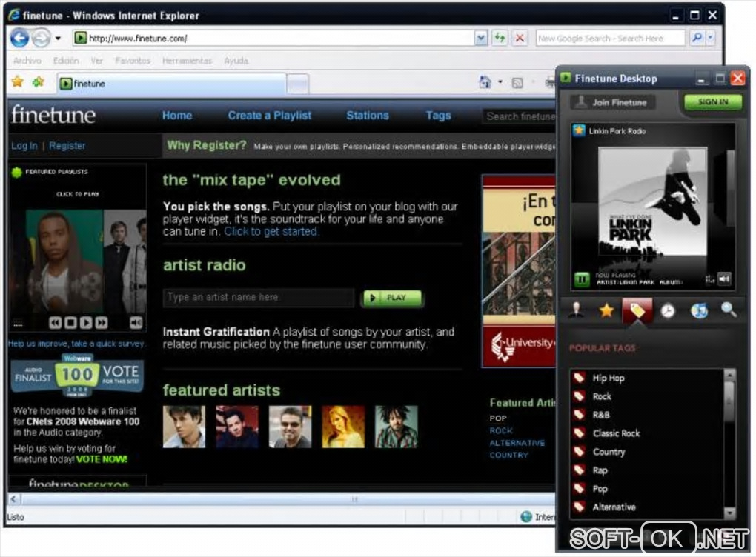The width and height of the screenshot is (756, 557).
Task: Click the ROCK featured artists genre link
Action: 501,431
